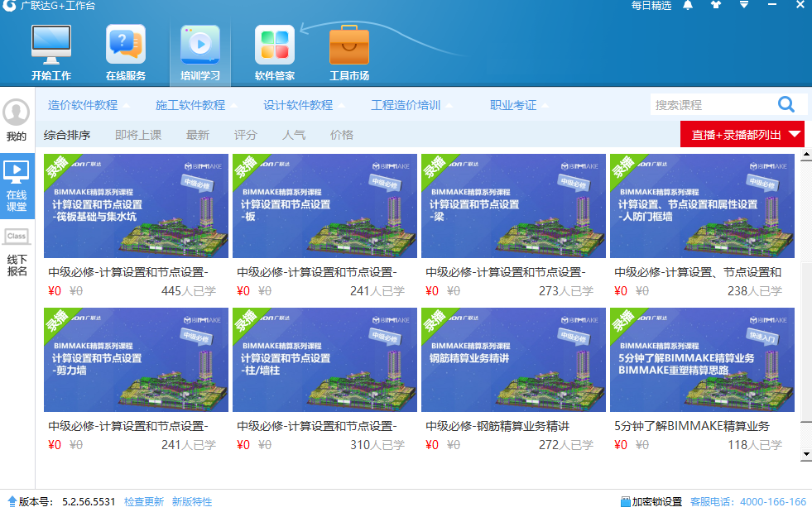This screenshot has width=812, height=512.
Task: Sort courses by 价格
Action: [342, 135]
